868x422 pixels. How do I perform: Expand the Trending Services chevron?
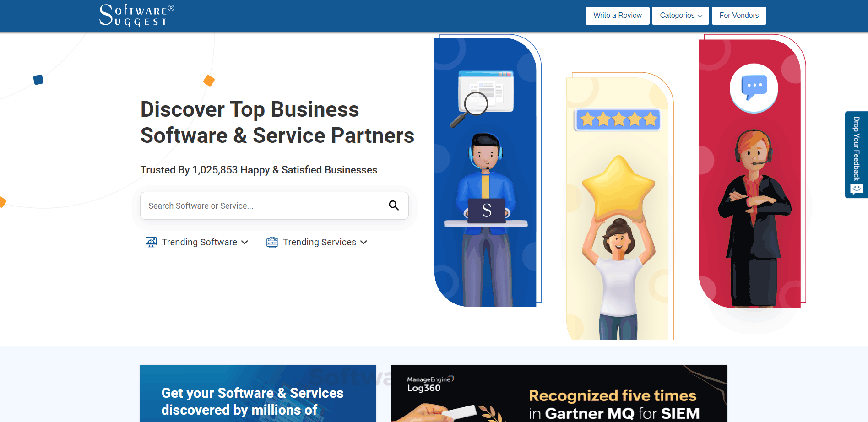[363, 242]
